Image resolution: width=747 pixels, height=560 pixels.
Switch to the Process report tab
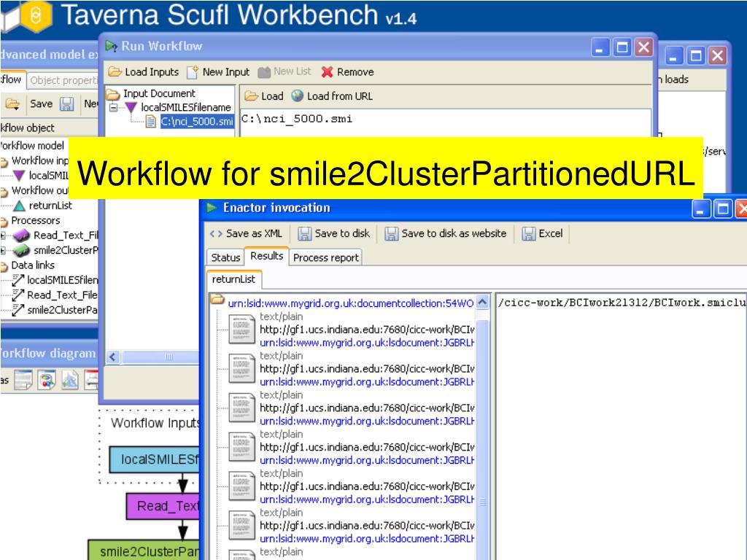(326, 257)
